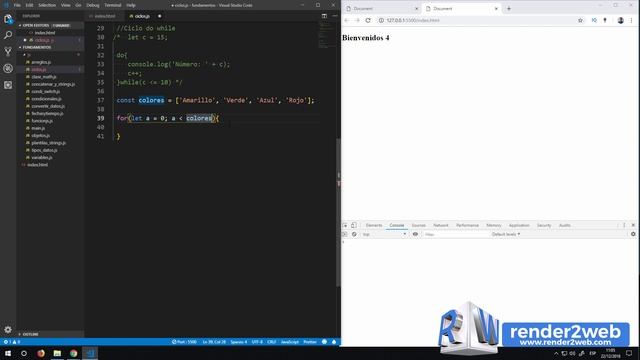The width and height of the screenshot is (640, 360).
Task: Open Firefox from the taskbar
Action: pyautogui.click(x=41, y=353)
